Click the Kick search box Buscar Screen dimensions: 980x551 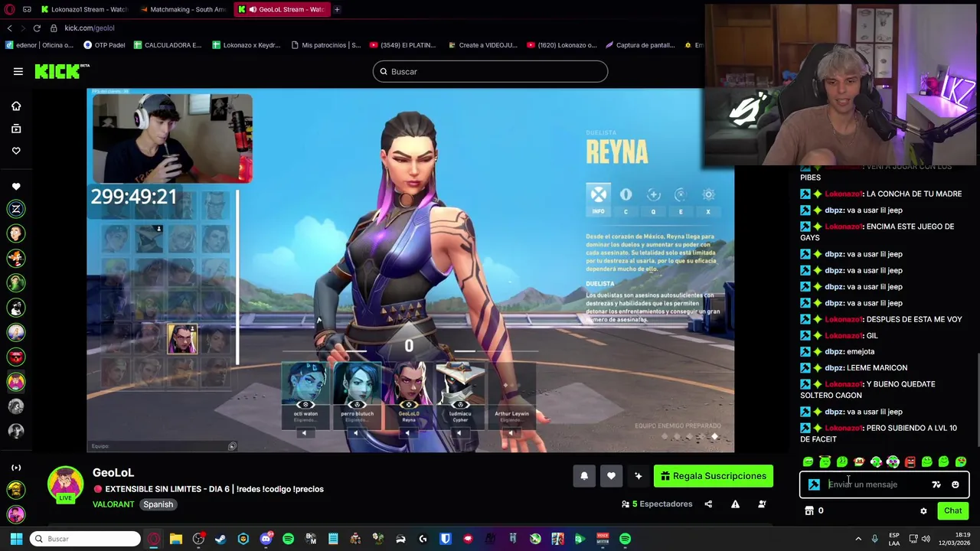pos(490,72)
